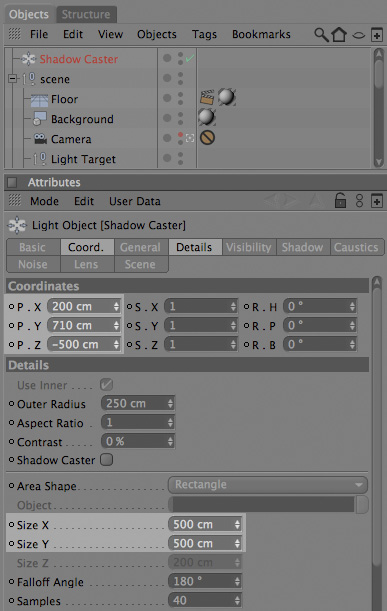The image size is (387, 611).
Task: Click the Size X stepper arrows
Action: tap(237, 524)
